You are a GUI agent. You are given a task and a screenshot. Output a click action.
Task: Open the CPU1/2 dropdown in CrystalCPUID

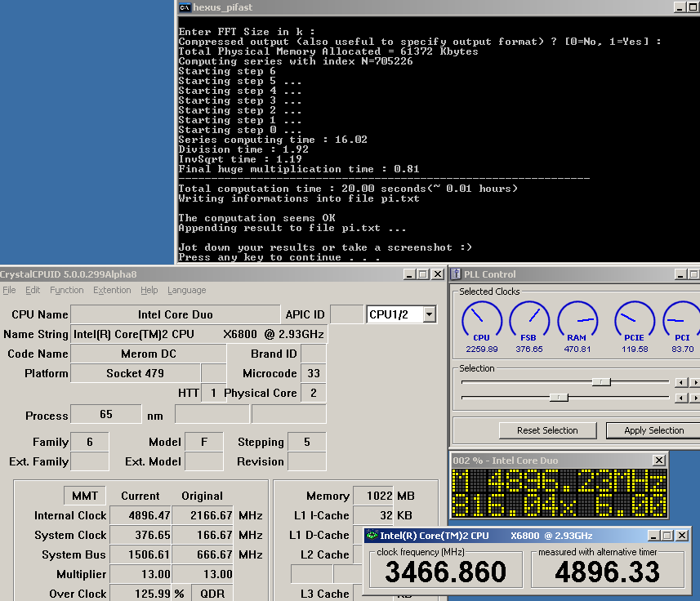pyautogui.click(x=429, y=314)
